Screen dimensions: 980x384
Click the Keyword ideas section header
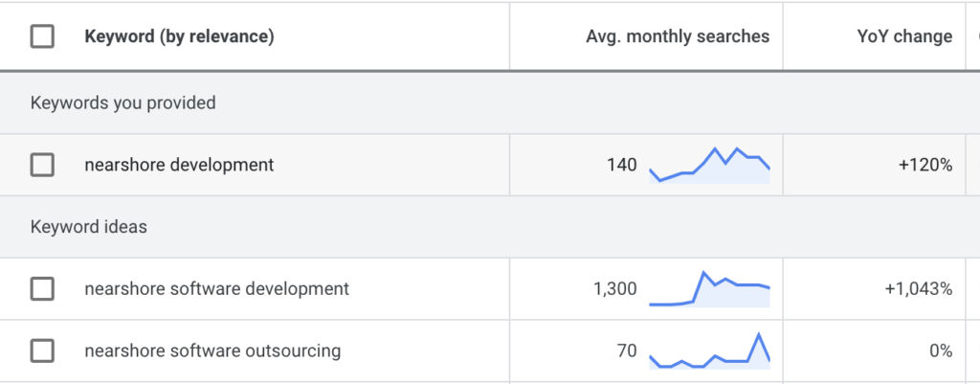point(88,227)
